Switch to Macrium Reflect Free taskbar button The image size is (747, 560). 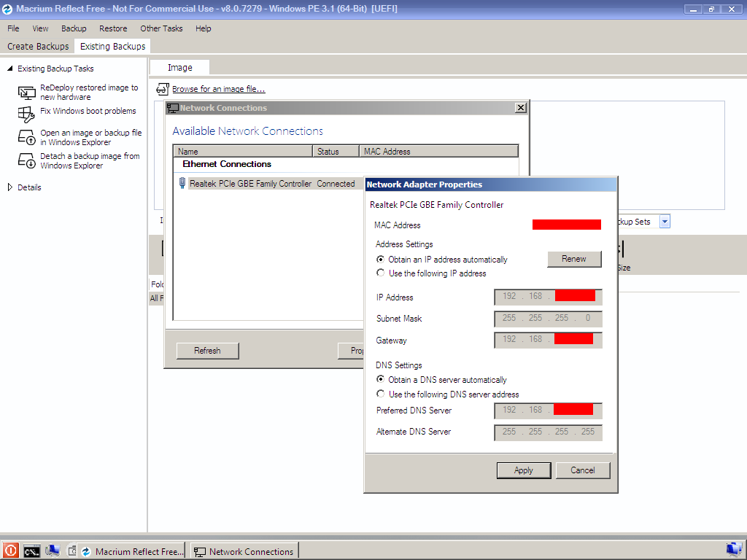pyautogui.click(x=133, y=551)
